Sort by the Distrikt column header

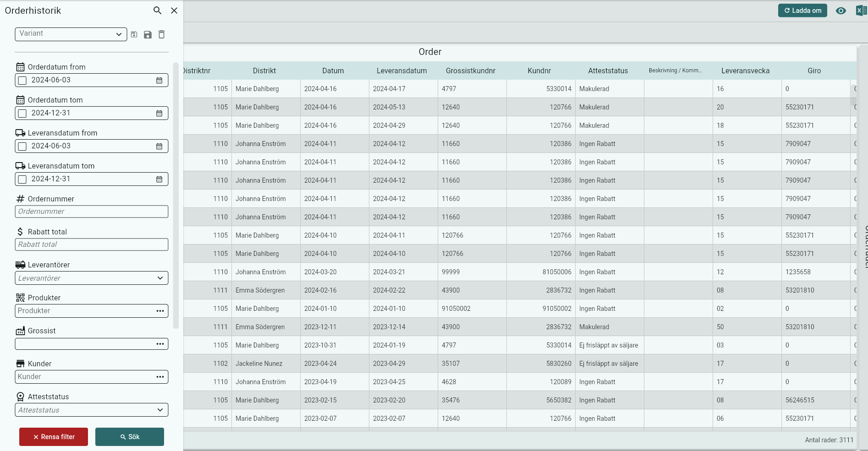tap(264, 71)
